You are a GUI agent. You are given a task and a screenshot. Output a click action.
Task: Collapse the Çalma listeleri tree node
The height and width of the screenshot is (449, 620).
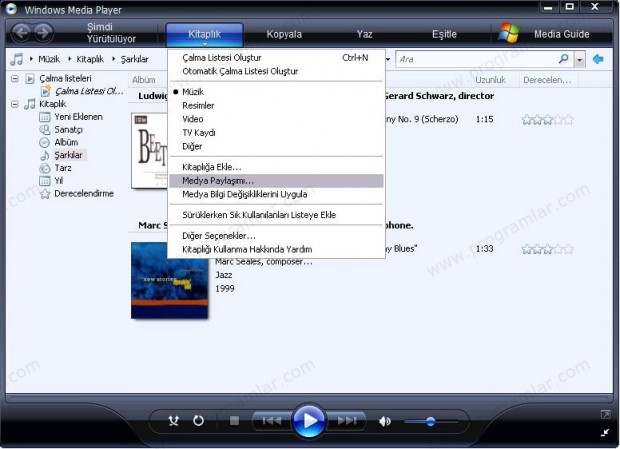point(15,78)
